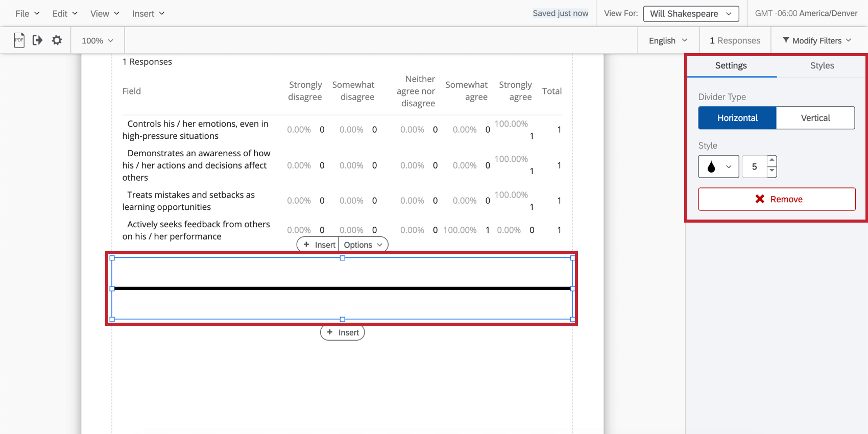Select Vertical divider type
Viewport: 868px width, 434px height.
[815, 118]
